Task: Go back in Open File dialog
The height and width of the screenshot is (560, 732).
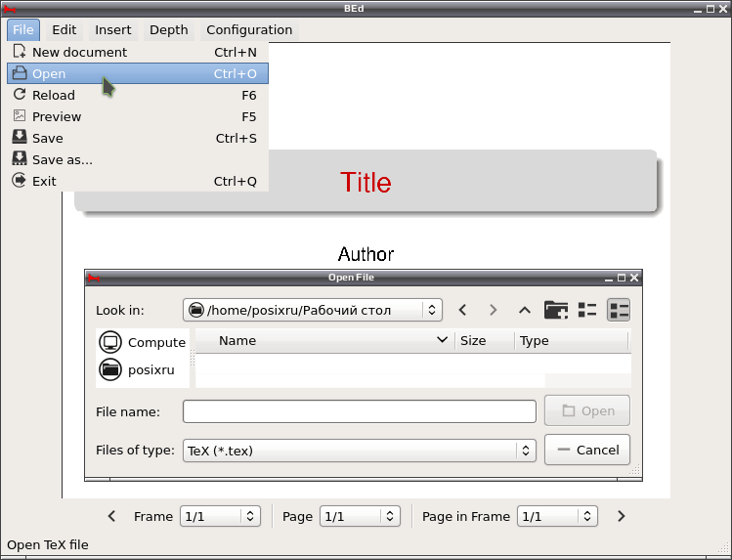Action: pyautogui.click(x=462, y=310)
